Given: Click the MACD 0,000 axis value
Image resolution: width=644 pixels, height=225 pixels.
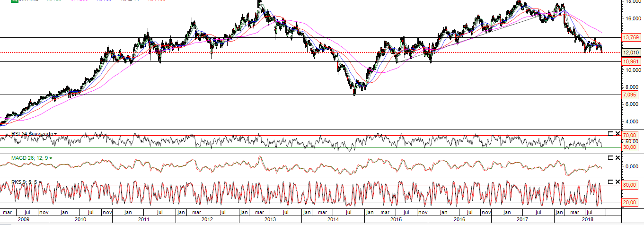Looking at the screenshot, I should pyautogui.click(x=631, y=166).
